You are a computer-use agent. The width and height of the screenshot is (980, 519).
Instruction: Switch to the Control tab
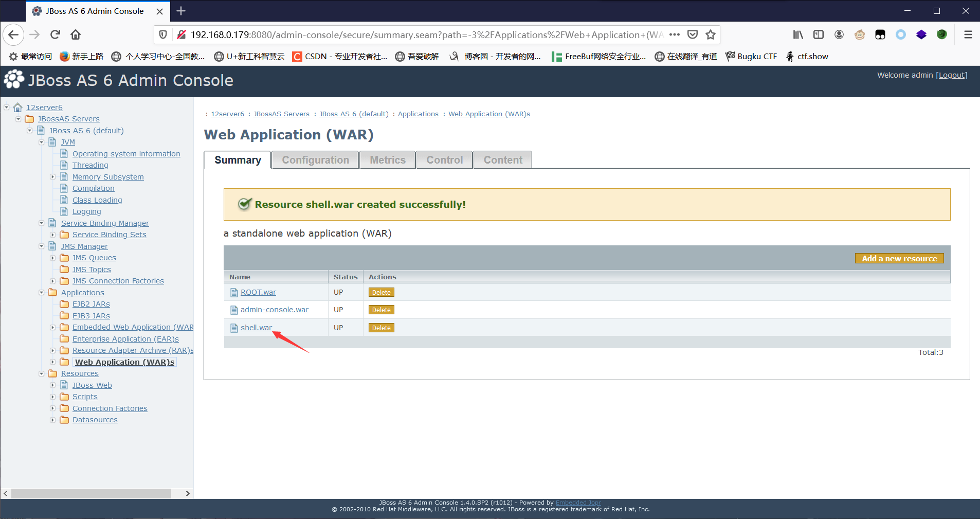point(444,160)
